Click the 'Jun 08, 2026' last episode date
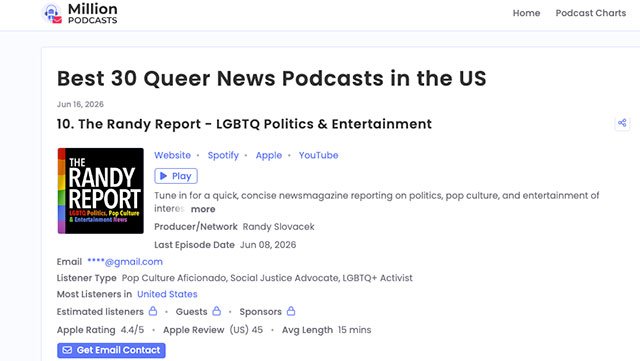This screenshot has height=361, width=640. [x=268, y=245]
